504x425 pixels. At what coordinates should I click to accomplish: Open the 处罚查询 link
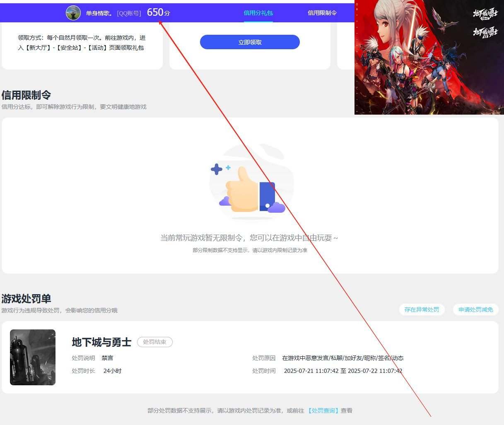[323, 411]
